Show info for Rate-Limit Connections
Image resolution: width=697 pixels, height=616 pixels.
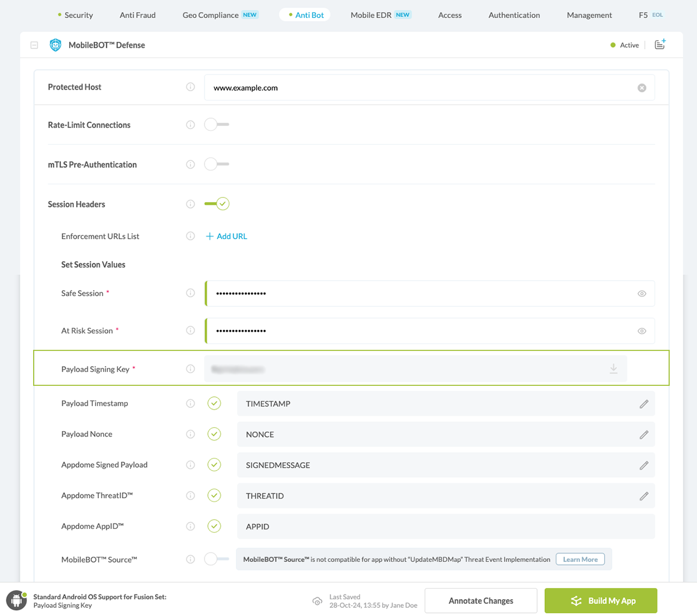191,125
